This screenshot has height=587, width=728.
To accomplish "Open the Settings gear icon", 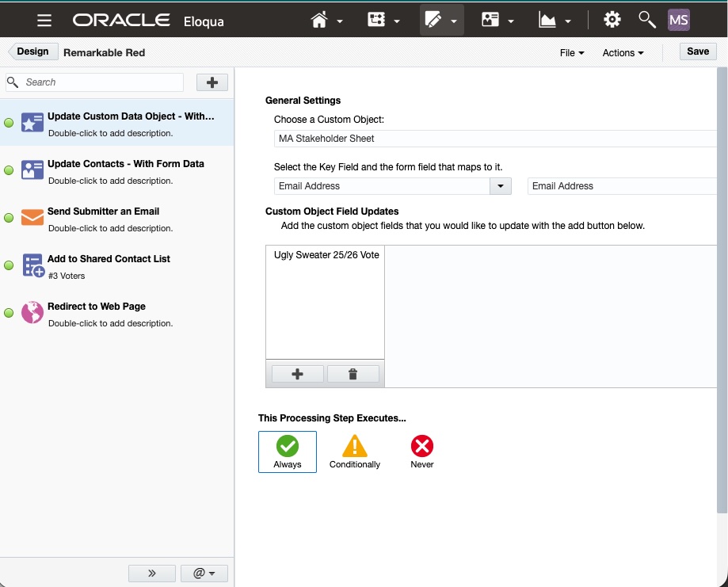I will pyautogui.click(x=612, y=21).
